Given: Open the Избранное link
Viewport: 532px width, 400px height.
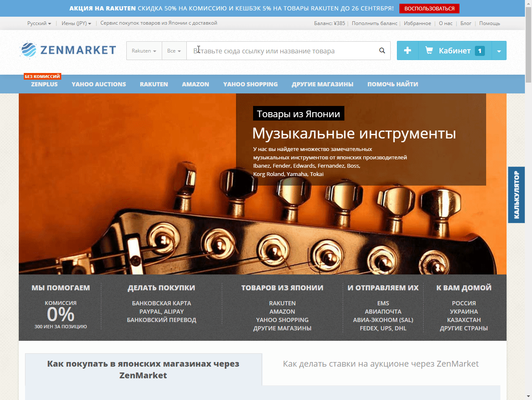Looking at the screenshot, I should 417,23.
